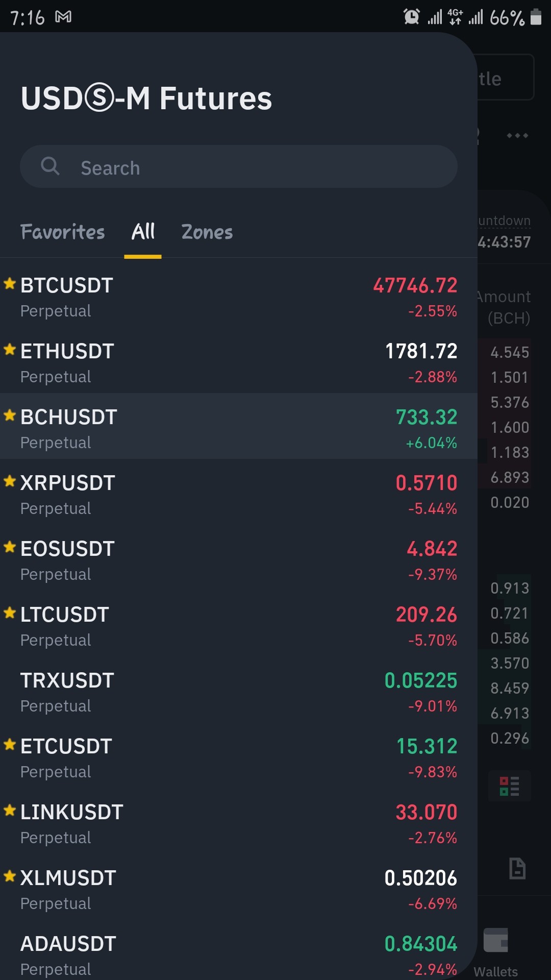Toggle favorite star for ETHUSDT
This screenshot has height=980, width=551.
[10, 349]
